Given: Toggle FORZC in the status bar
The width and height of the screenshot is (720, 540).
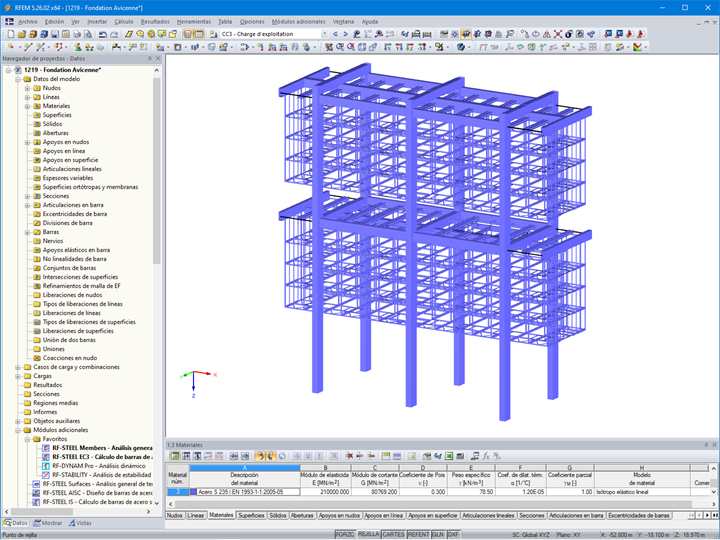Looking at the screenshot, I should pos(345,534).
